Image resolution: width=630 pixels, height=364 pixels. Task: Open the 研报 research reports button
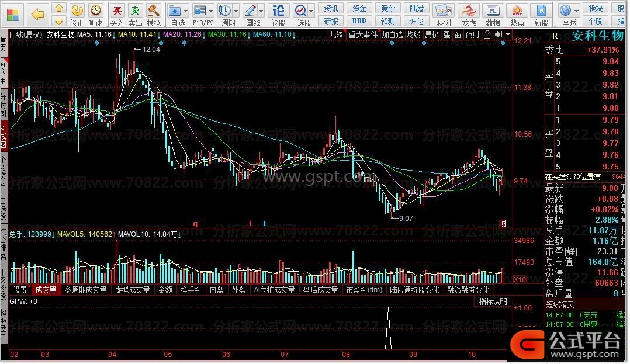(x=331, y=21)
